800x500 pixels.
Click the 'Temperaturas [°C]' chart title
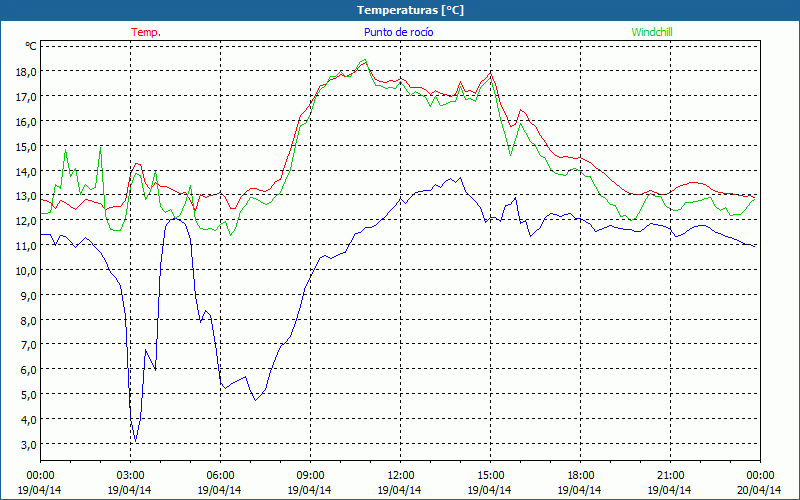point(410,10)
